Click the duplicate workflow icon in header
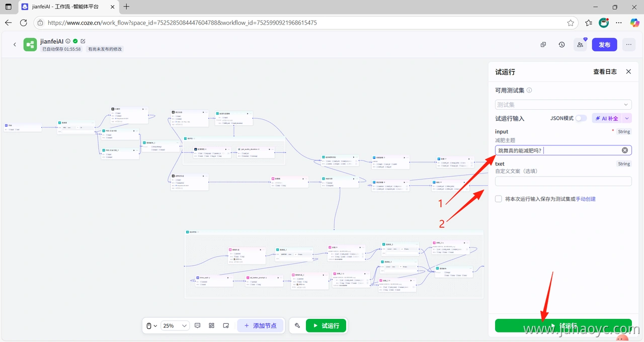Image resolution: width=644 pixels, height=342 pixels. pos(543,44)
